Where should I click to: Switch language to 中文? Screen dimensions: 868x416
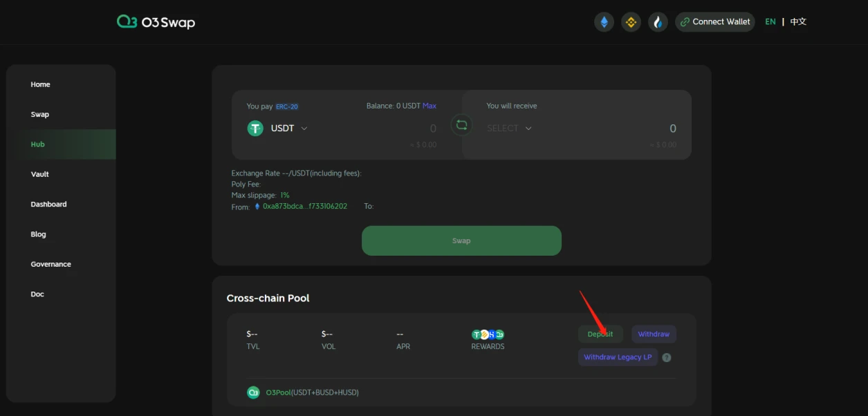point(798,22)
